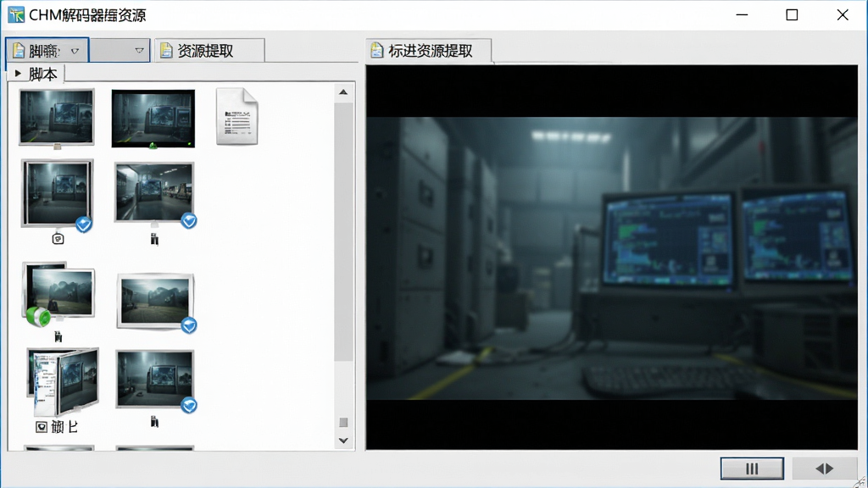Open the dropdown arrow beside the 脚 tab label
This screenshot has height=488, width=868.
(75, 51)
